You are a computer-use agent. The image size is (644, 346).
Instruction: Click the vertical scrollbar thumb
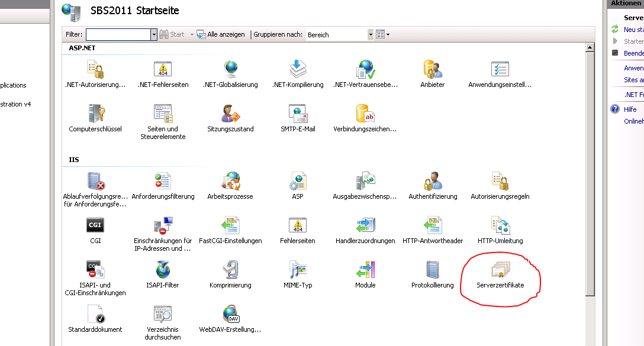point(590,173)
